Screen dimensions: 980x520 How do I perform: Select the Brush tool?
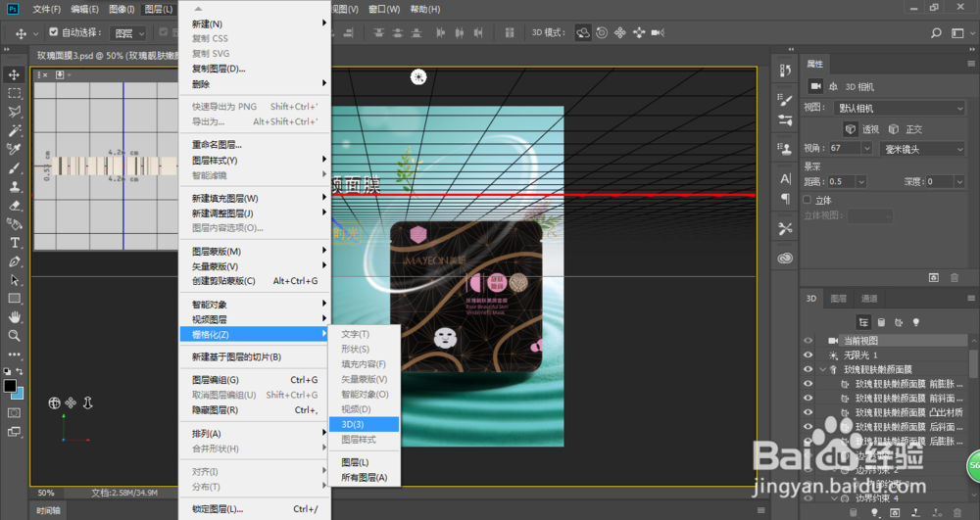click(x=14, y=167)
